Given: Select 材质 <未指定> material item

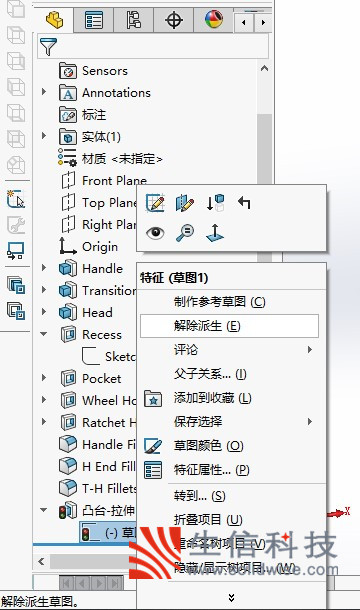Looking at the screenshot, I should [x=110, y=159].
